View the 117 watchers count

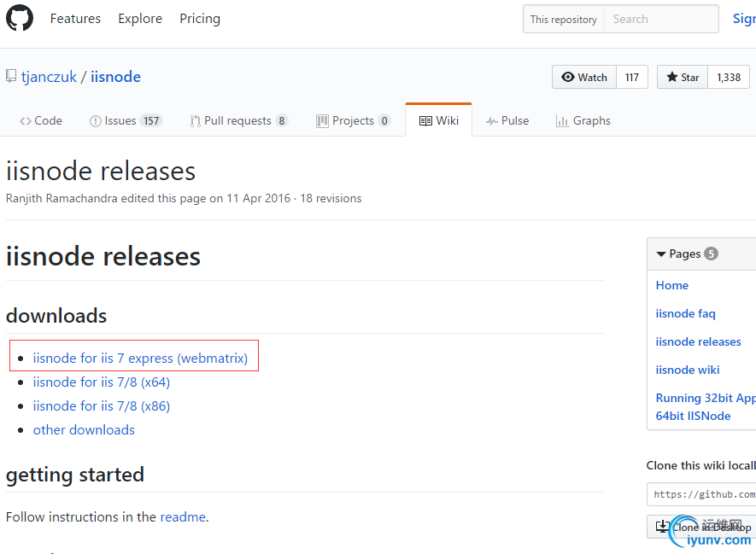[x=632, y=77]
